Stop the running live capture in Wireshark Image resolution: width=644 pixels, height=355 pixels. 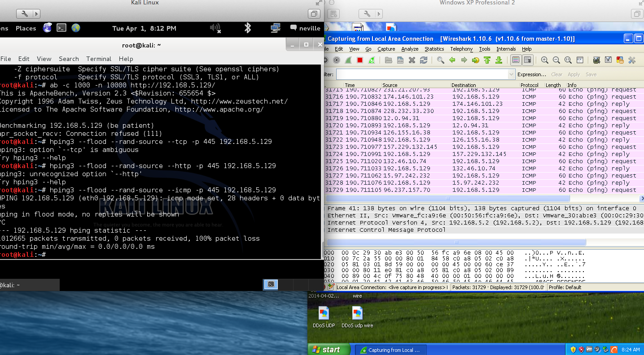pos(360,60)
